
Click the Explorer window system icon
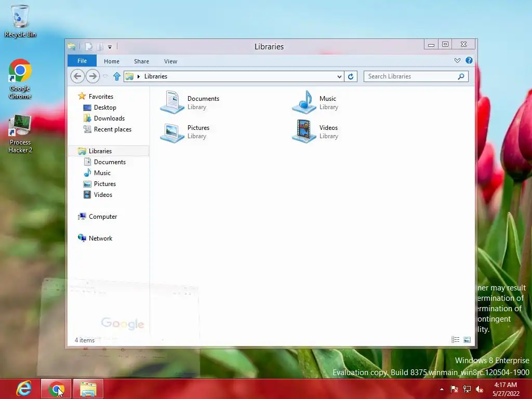click(72, 46)
